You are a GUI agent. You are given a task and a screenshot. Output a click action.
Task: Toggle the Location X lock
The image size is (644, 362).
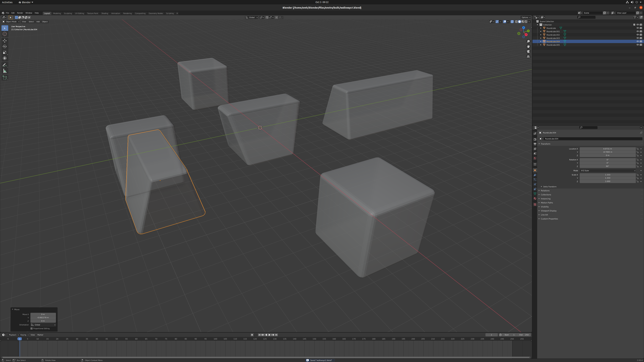pyautogui.click(x=637, y=149)
